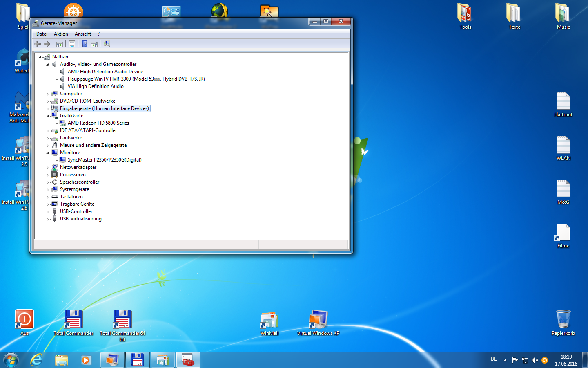This screenshot has width=588, height=368.
Task: Select the Prozessoren category
Action: [73, 175]
